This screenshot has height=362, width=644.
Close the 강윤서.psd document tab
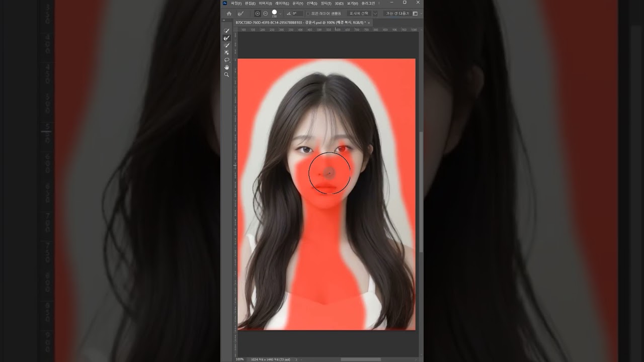tap(369, 23)
